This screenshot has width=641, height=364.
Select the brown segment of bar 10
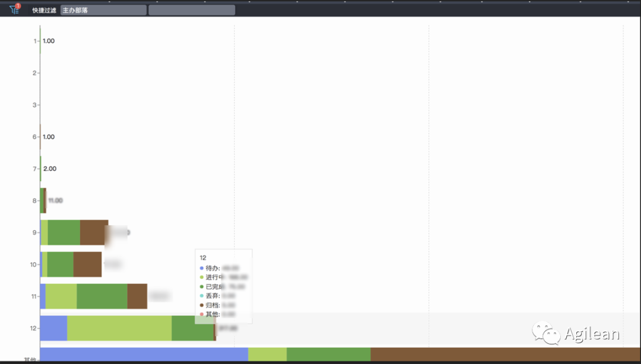pyautogui.click(x=87, y=264)
